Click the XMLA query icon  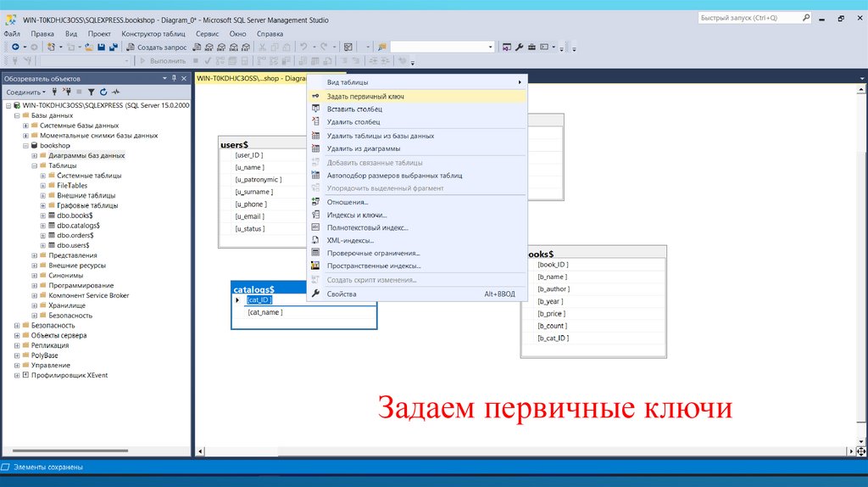coord(234,48)
